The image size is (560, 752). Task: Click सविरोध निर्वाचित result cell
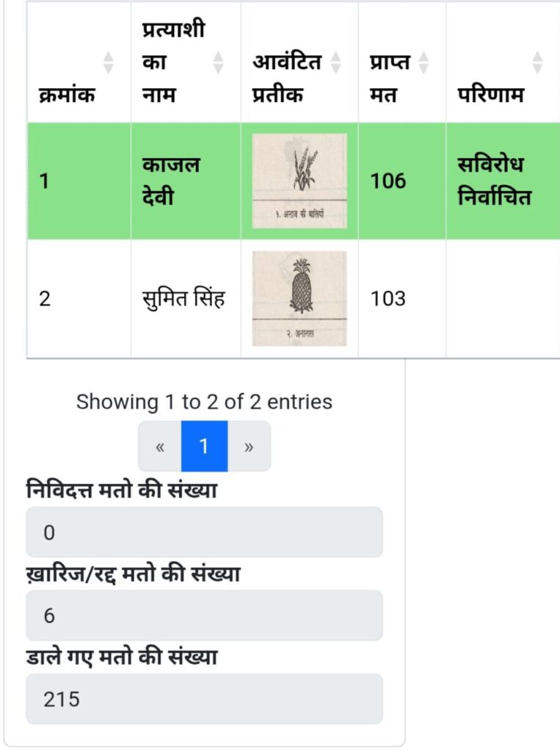(503, 181)
